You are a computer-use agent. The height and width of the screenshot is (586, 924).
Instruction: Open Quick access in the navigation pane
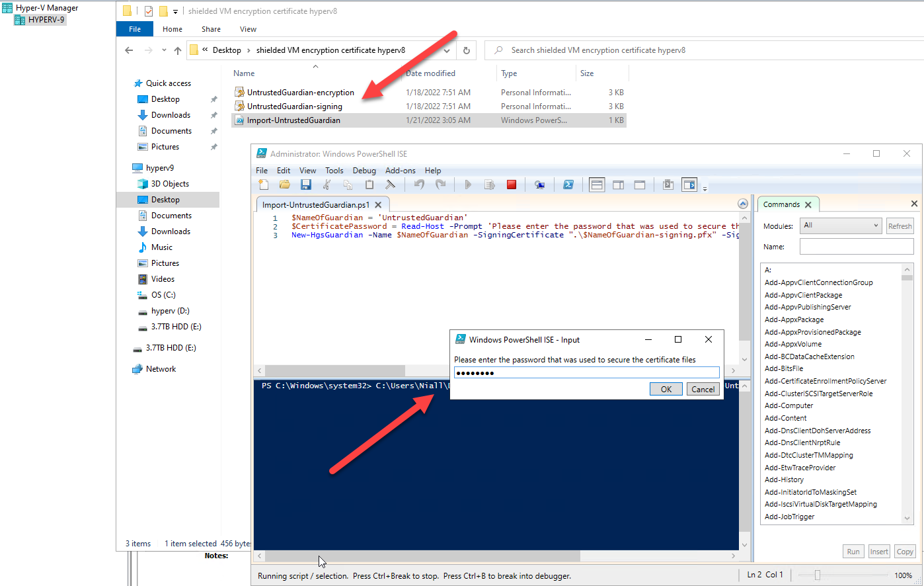click(169, 83)
